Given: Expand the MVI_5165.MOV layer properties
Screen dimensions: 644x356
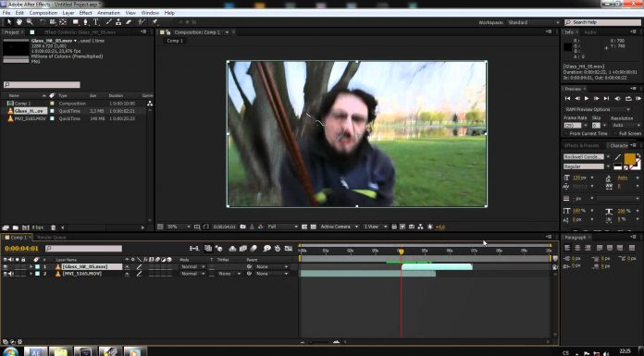Looking at the screenshot, I should pyautogui.click(x=31, y=274).
